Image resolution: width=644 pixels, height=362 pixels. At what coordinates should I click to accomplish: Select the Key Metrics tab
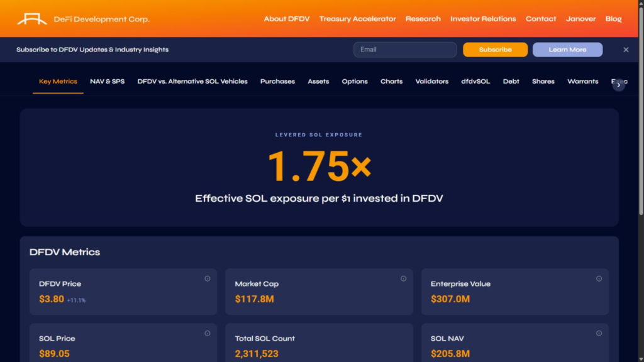58,81
